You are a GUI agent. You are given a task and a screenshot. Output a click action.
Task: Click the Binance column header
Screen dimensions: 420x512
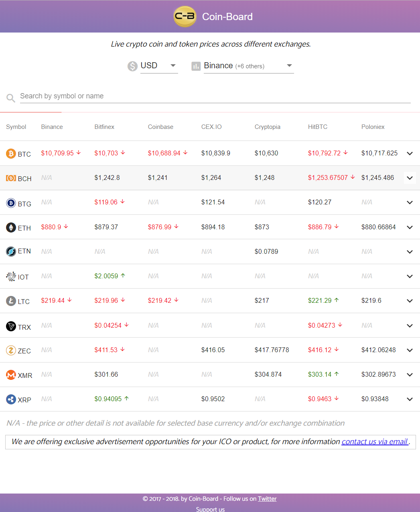pyautogui.click(x=52, y=127)
